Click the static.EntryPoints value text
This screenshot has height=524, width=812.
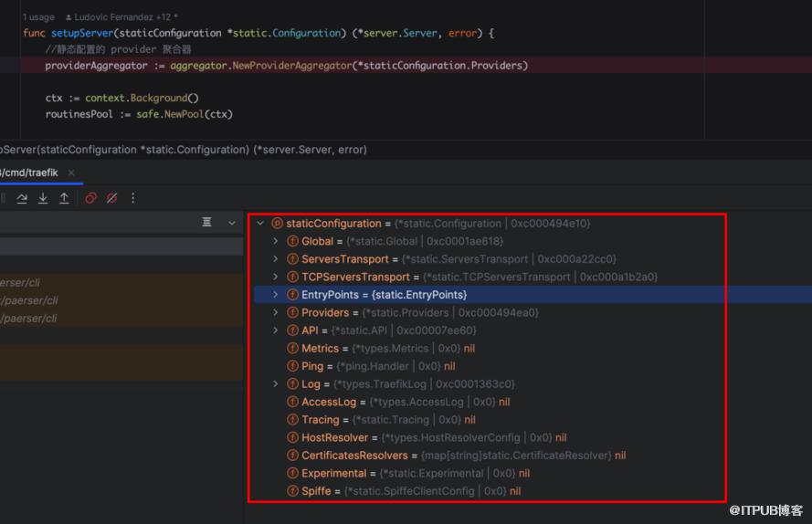pyautogui.click(x=419, y=295)
